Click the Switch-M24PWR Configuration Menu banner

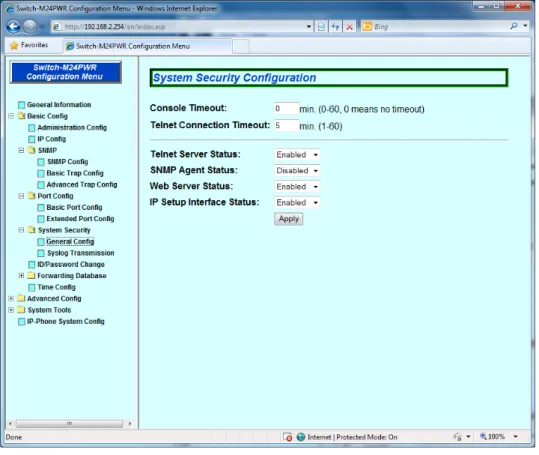pos(65,72)
